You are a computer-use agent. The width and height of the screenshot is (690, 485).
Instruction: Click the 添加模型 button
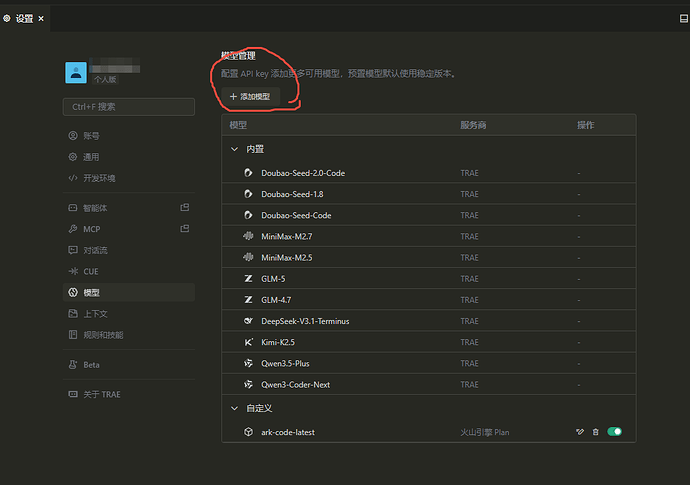tap(250, 96)
